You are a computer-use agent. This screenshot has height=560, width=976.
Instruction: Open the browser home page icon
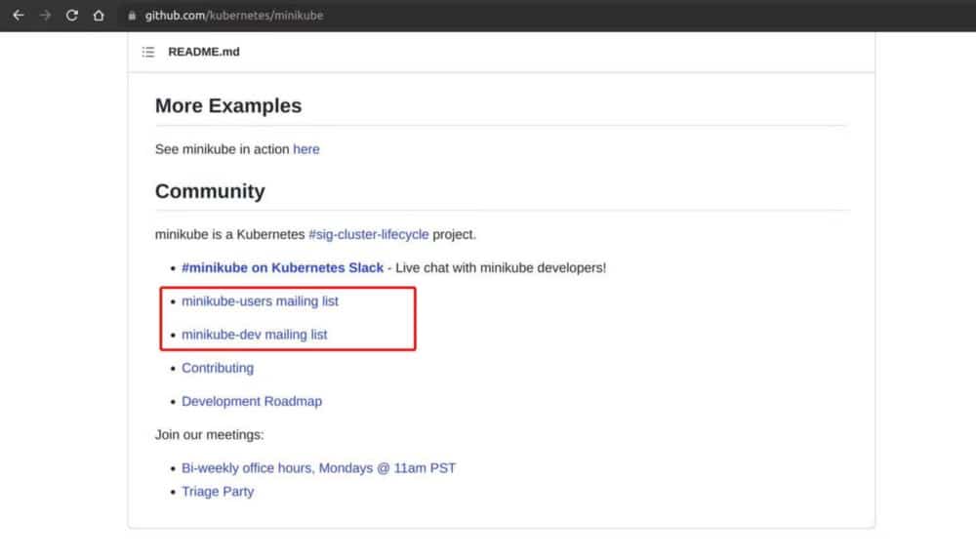tap(99, 15)
